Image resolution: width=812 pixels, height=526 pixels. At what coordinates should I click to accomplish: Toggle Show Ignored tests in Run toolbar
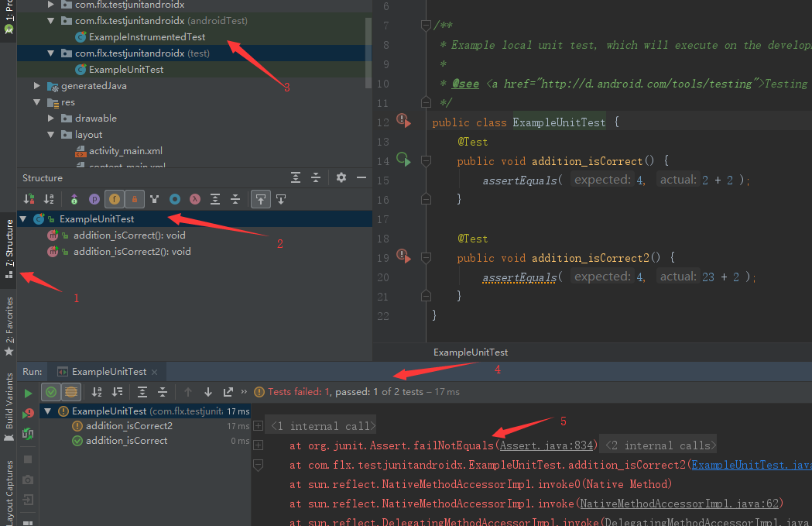[71, 392]
